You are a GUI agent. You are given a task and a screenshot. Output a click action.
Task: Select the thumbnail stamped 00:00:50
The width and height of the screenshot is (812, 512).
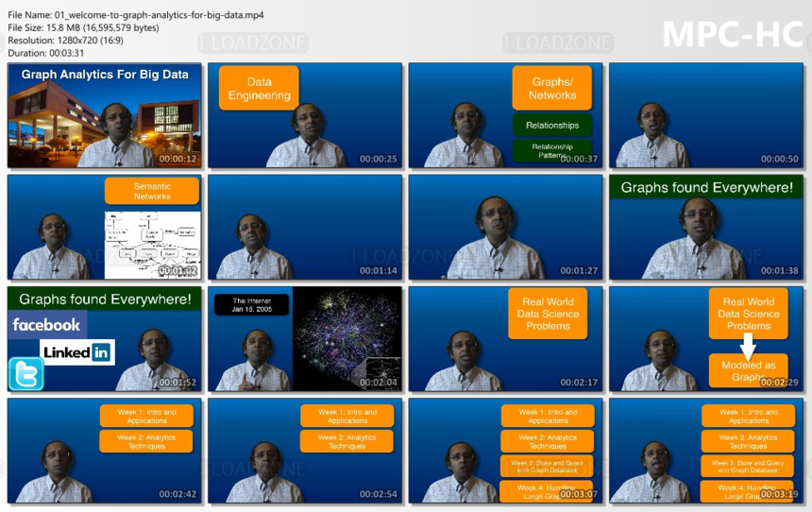(706, 115)
